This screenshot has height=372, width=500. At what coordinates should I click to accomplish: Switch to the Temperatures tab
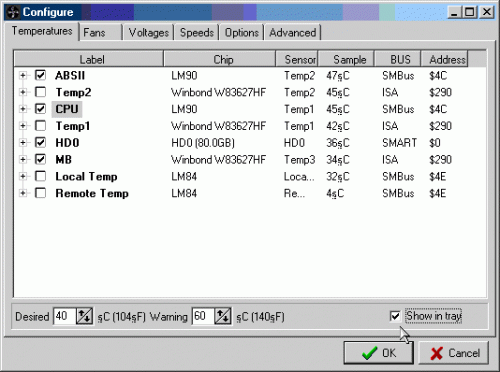point(42,31)
